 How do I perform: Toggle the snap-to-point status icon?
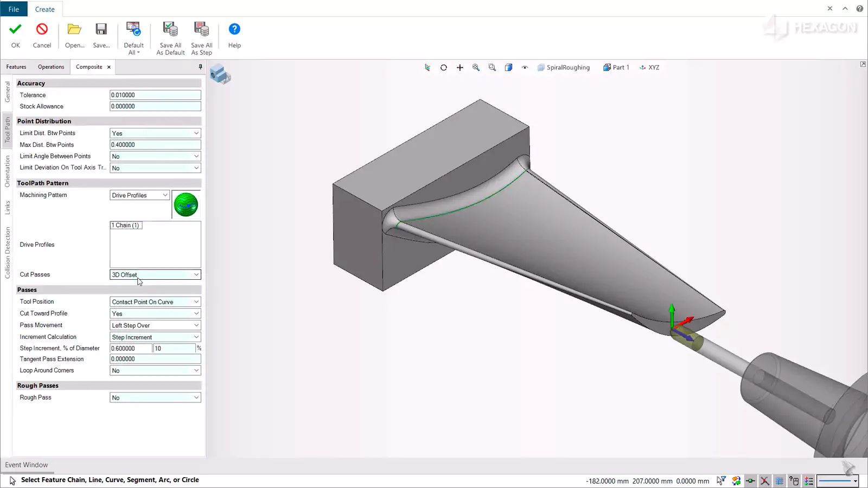(x=750, y=481)
